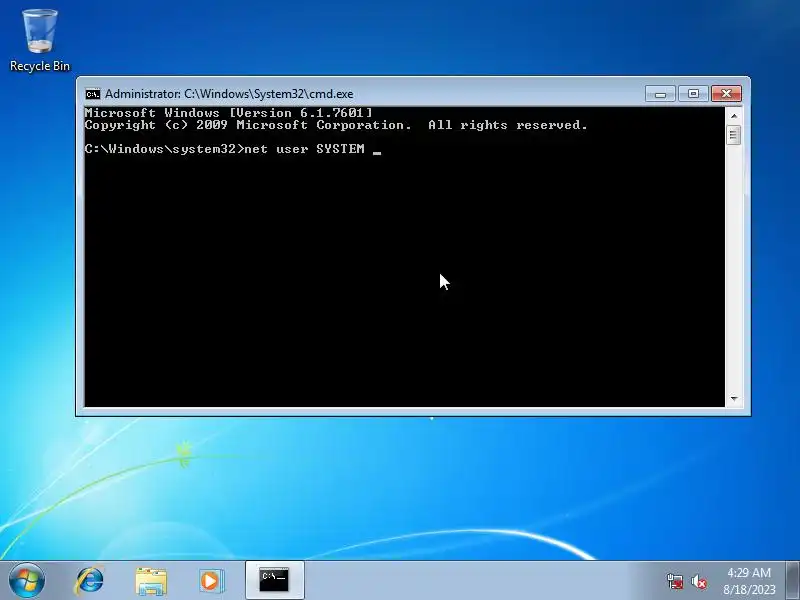Image resolution: width=800 pixels, height=600 pixels.
Task: Open Windows Explorer folder on taskbar
Action: (x=151, y=581)
